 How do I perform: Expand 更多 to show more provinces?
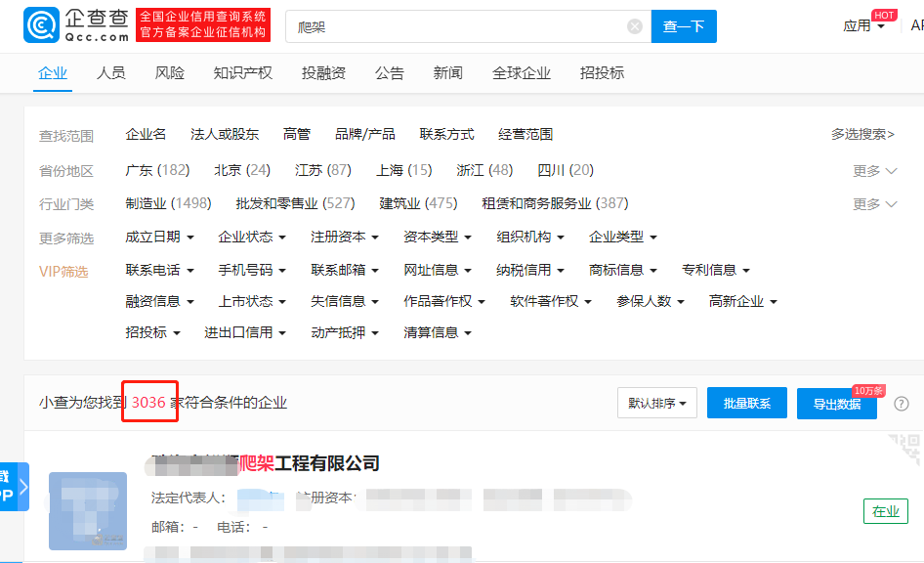tap(866, 169)
